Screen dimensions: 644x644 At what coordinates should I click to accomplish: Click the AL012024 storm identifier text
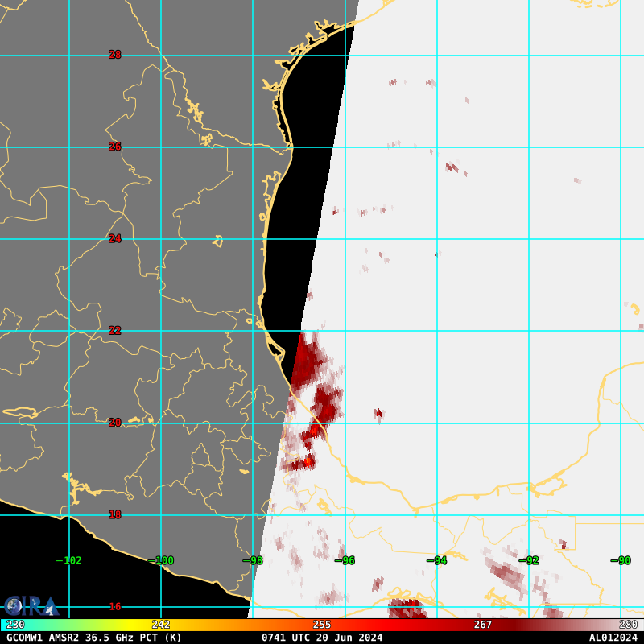pos(613,638)
